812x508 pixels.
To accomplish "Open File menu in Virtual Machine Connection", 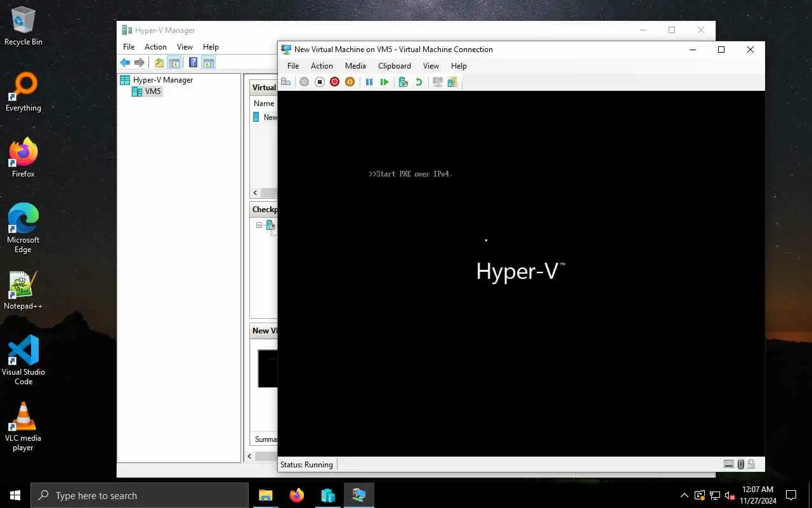I will (x=293, y=66).
